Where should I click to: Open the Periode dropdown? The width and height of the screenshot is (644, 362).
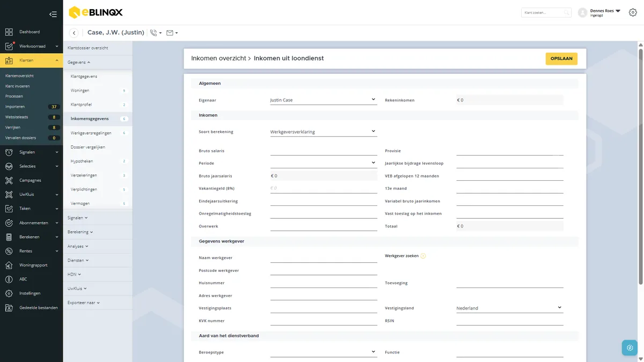click(324, 163)
